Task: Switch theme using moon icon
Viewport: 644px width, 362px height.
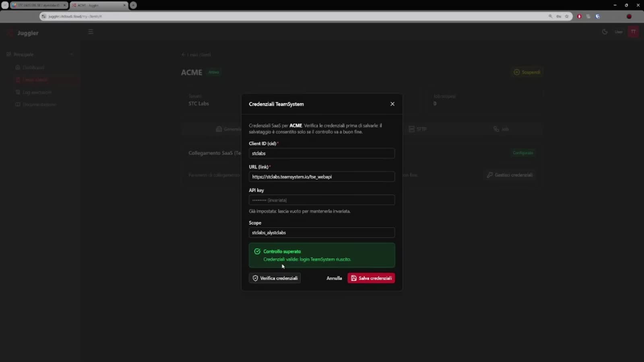Action: click(605, 32)
